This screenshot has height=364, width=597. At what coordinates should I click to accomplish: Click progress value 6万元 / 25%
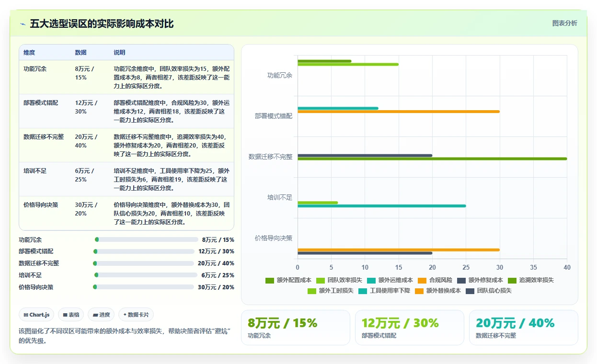[x=218, y=275]
